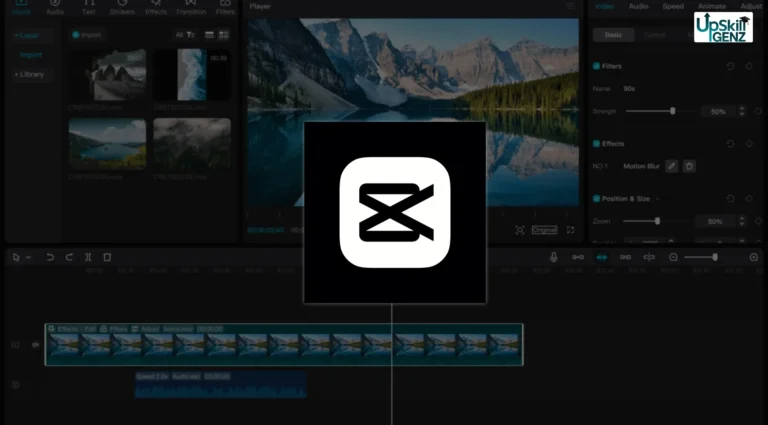Add a keyframe for filter Strength

(758, 112)
